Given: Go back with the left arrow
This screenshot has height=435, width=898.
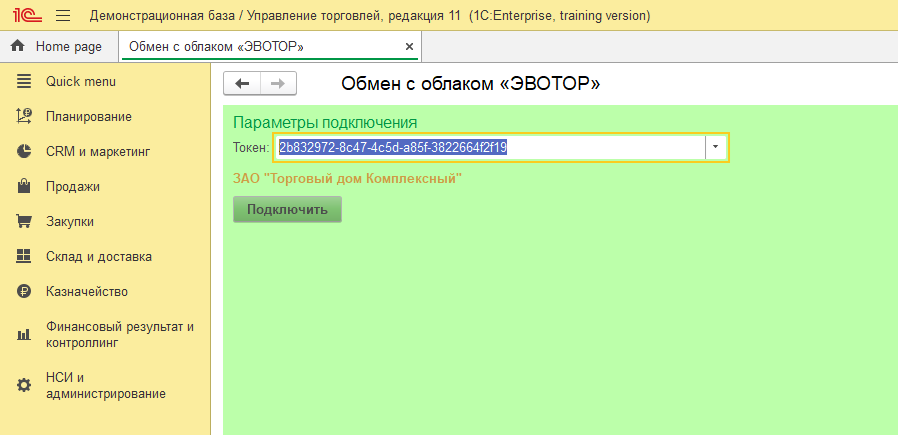Looking at the screenshot, I should pos(242,84).
